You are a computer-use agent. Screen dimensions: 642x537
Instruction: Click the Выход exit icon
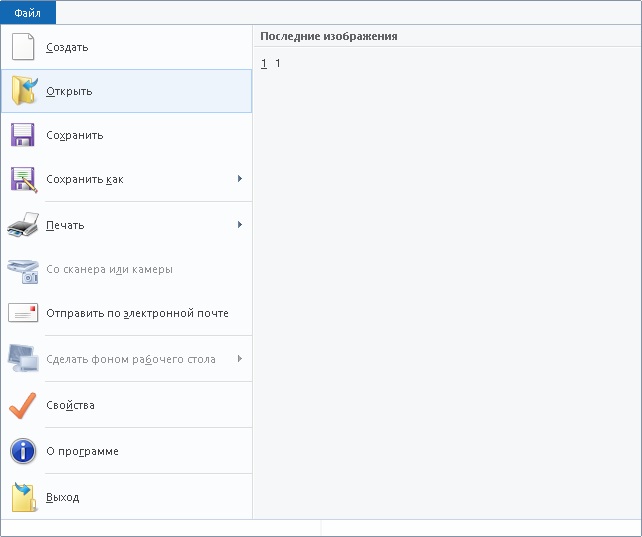(x=23, y=497)
